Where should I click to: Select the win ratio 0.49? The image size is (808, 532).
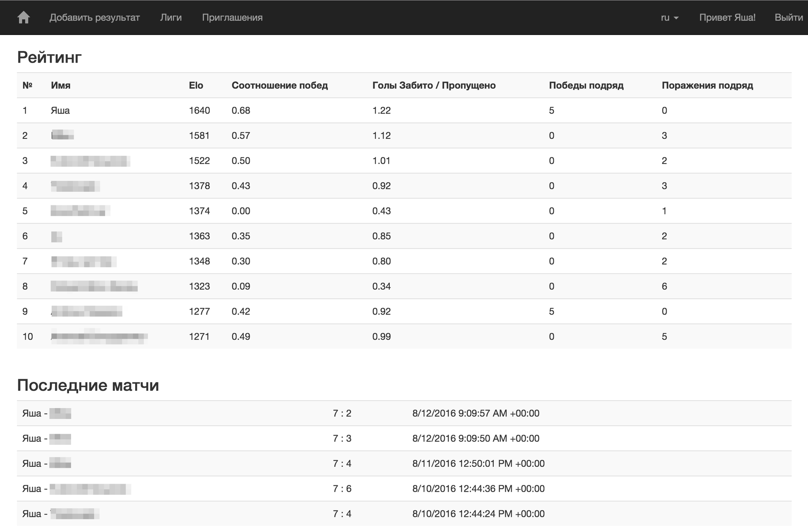point(241,337)
